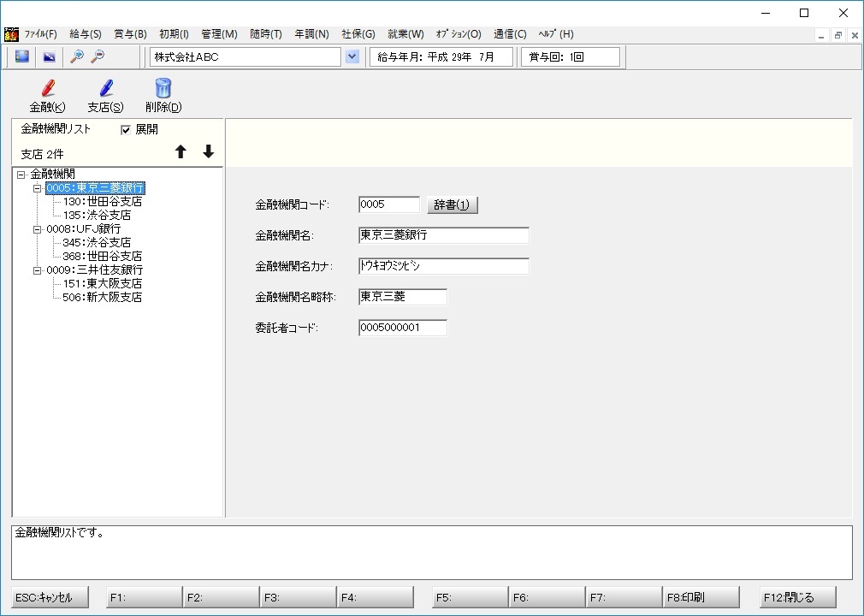This screenshot has width=864, height=616.
Task: Open the application icon menu in menu bar
Action: pyautogui.click(x=11, y=34)
